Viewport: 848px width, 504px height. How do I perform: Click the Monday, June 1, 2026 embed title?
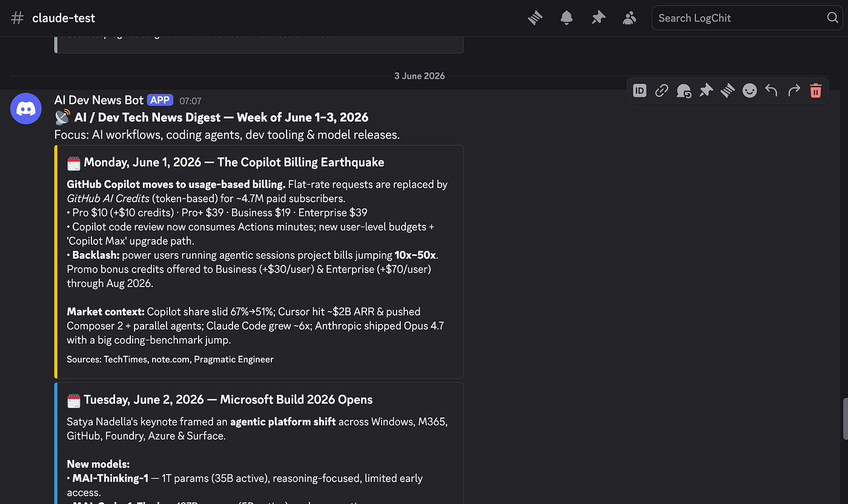click(x=234, y=162)
